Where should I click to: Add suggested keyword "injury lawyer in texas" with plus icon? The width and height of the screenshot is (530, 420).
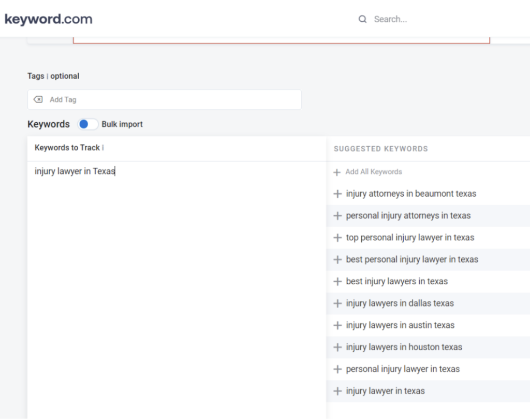tap(336, 390)
